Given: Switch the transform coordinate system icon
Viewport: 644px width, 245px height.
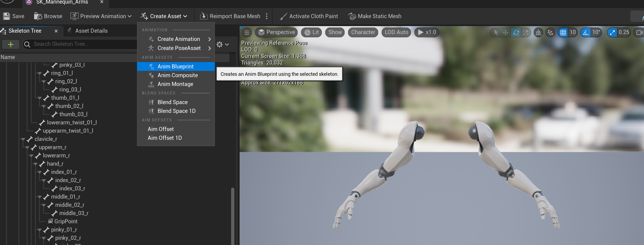Looking at the screenshot, I should pos(538,32).
